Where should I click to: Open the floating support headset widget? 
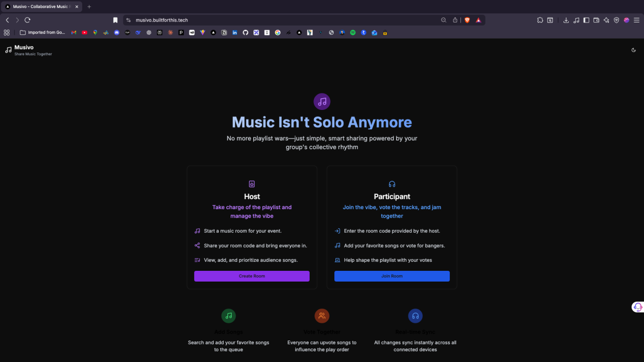[x=638, y=307]
